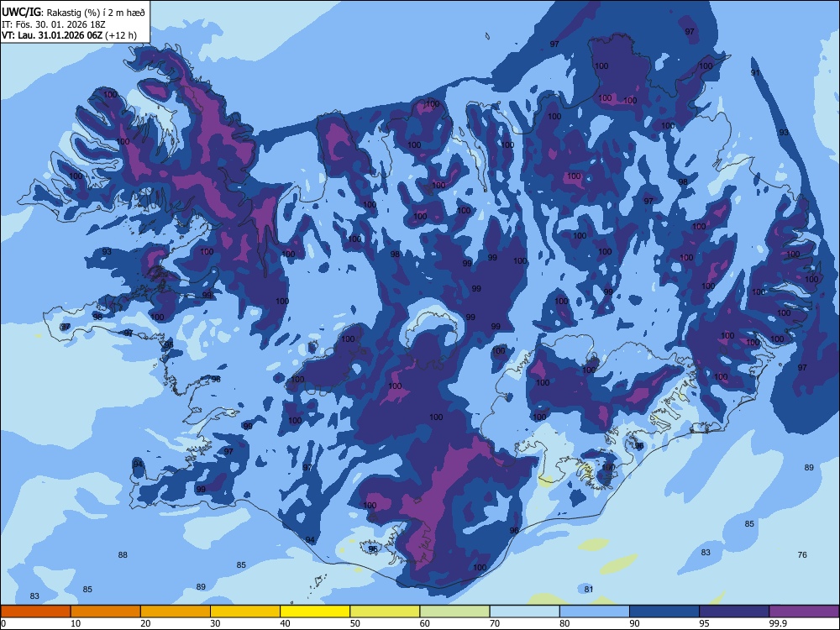Click the "(+12 h)" forecast offset text
Image resolution: width=840 pixels, height=630 pixels.
(x=120, y=36)
